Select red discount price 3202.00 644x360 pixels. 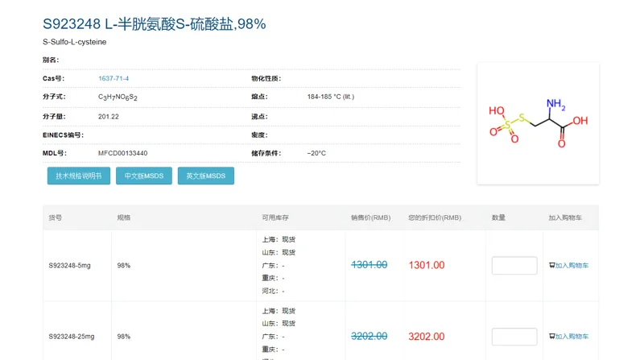pos(427,336)
